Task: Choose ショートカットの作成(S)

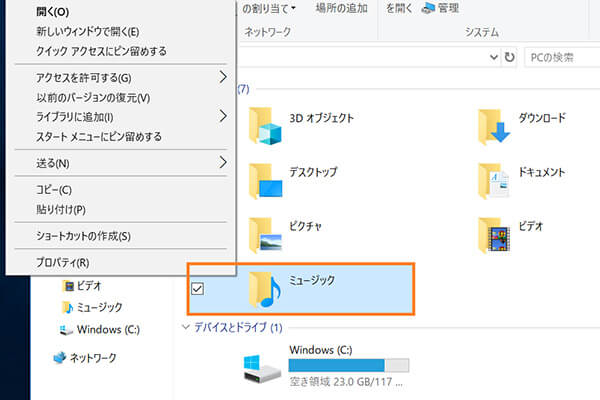Action: pyautogui.click(x=83, y=236)
